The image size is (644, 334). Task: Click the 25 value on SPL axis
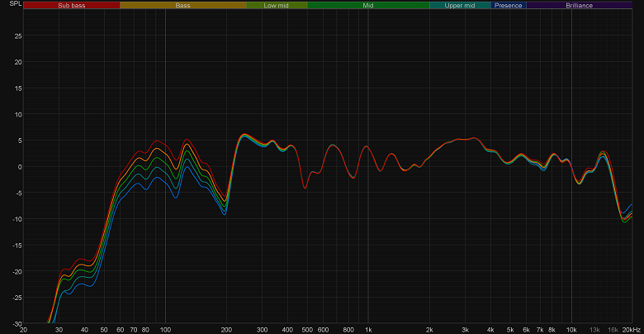pyautogui.click(x=18, y=36)
